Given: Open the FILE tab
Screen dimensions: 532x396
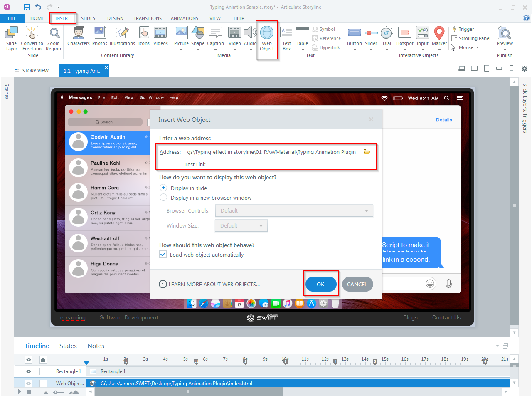Looking at the screenshot, I should (12, 18).
